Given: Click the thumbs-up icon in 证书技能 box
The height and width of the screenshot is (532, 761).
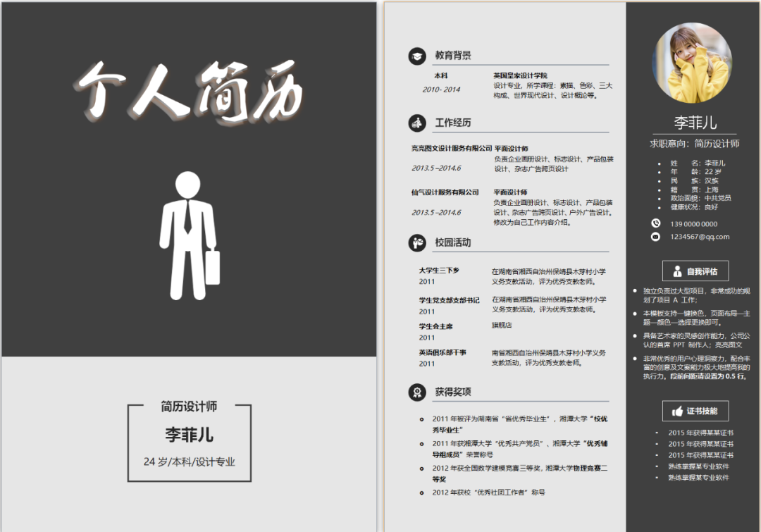Looking at the screenshot, I should tap(678, 412).
